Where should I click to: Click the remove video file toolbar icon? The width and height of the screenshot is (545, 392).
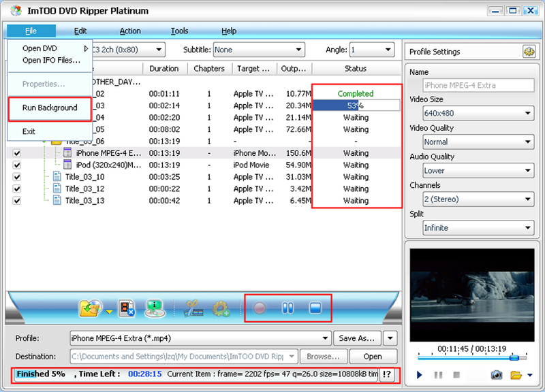tap(127, 308)
